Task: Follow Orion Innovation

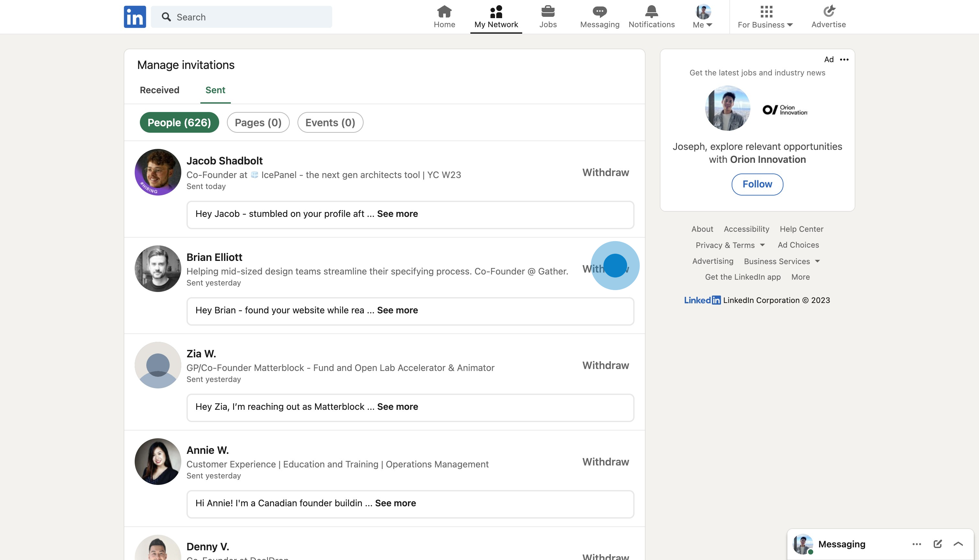Action: 757,184
